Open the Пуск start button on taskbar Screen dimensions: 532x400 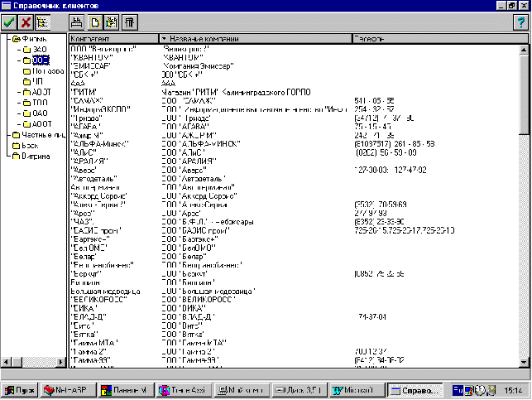coord(20,390)
